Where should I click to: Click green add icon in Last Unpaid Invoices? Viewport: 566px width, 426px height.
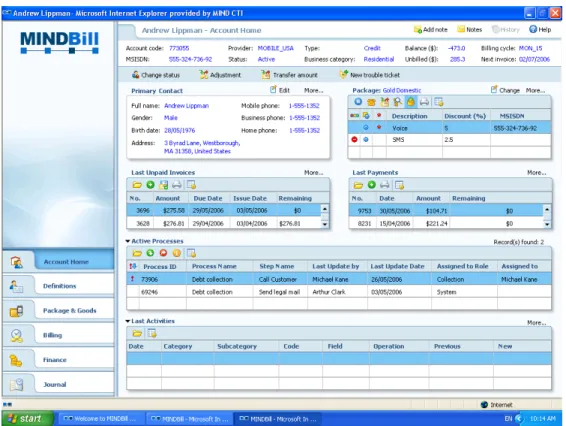[150, 185]
